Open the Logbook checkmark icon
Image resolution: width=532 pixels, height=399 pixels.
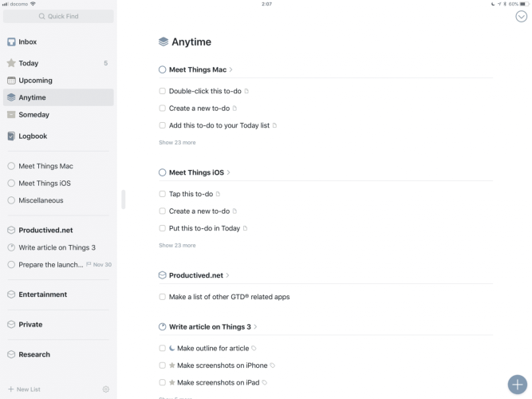tap(11, 136)
